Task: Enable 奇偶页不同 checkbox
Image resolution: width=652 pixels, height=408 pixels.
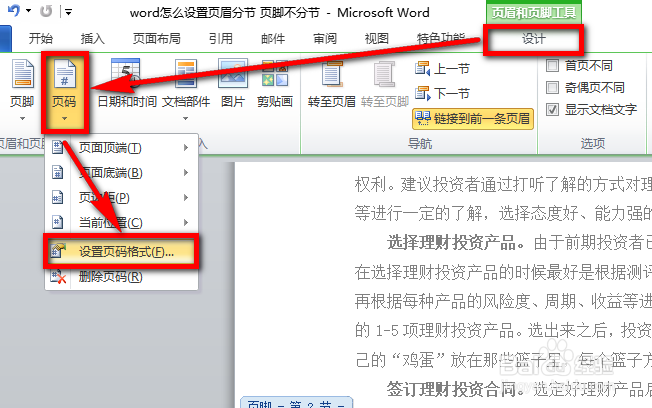Action: pos(552,88)
